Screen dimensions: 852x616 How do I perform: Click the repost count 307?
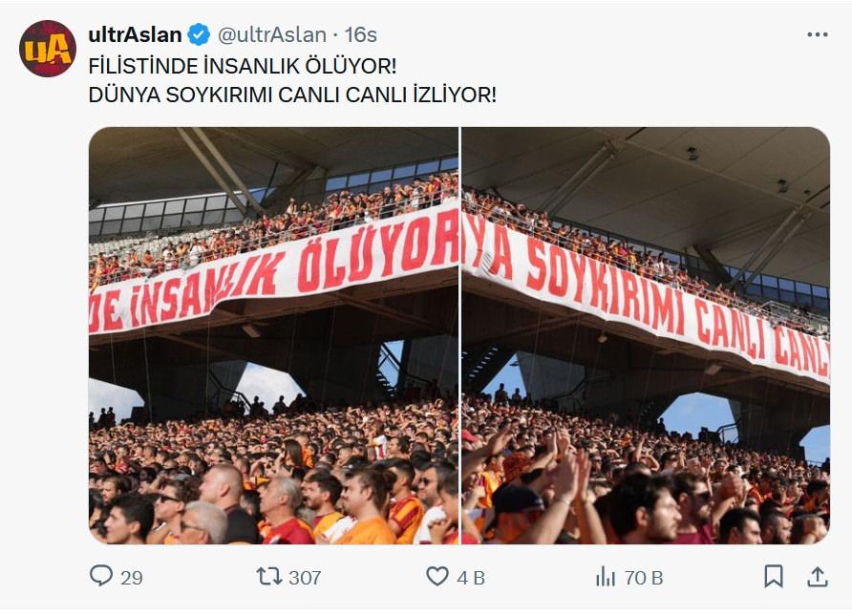coord(305,578)
